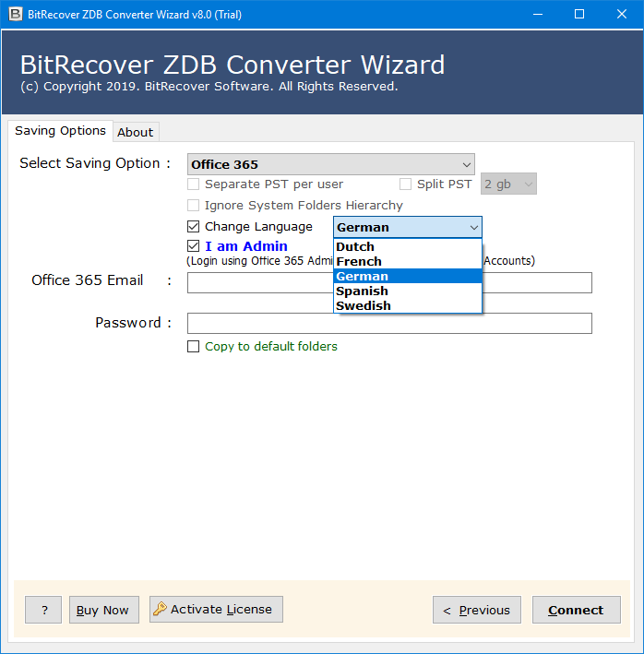644x654 pixels.
Task: Click the BitRecover app icon in title bar
Action: click(15, 14)
